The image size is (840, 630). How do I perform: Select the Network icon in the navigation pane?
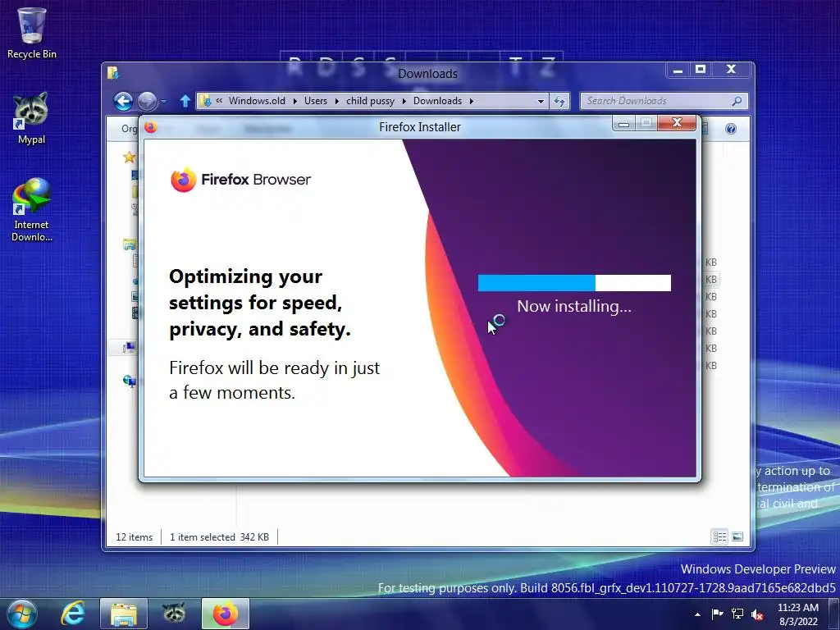point(129,381)
